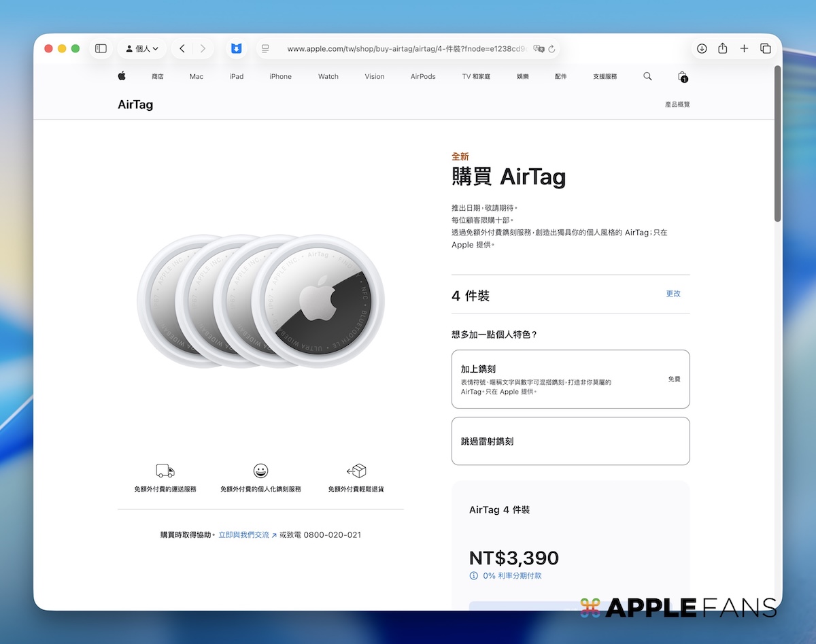Click the 更改 link beside 4 件裝
The width and height of the screenshot is (816, 644).
coord(673,294)
